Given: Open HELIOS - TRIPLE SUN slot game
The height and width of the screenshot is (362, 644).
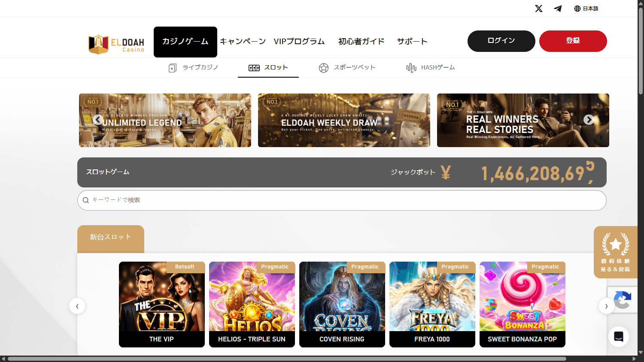Looking at the screenshot, I should pyautogui.click(x=252, y=305).
